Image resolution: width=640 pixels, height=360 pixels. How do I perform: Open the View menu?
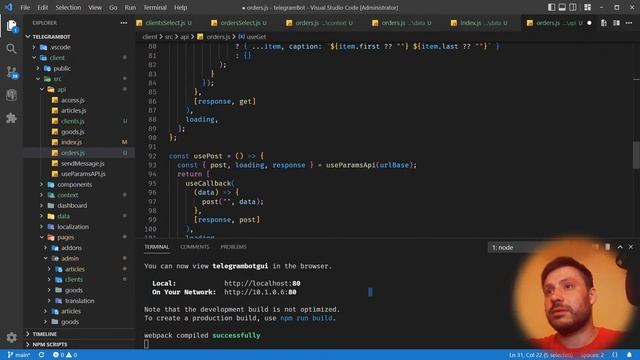coord(95,7)
